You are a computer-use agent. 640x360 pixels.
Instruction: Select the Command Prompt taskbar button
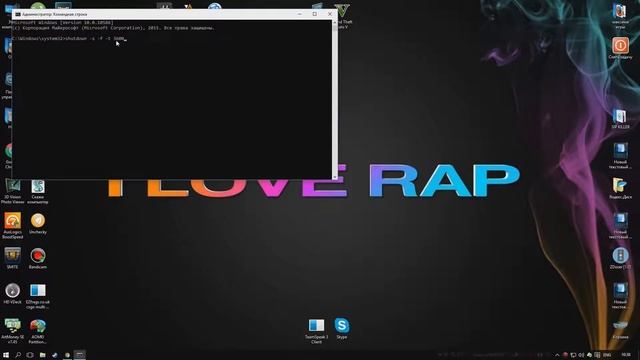point(80,355)
